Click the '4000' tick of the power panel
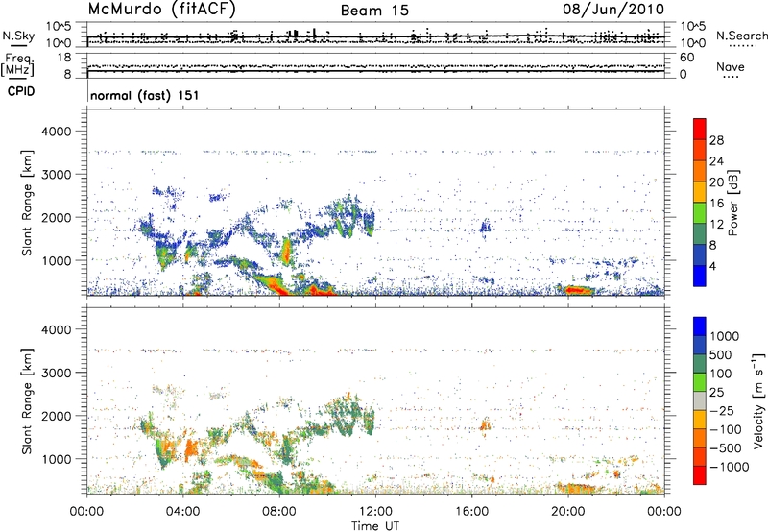Screen dimensions: 768x532 56,132
